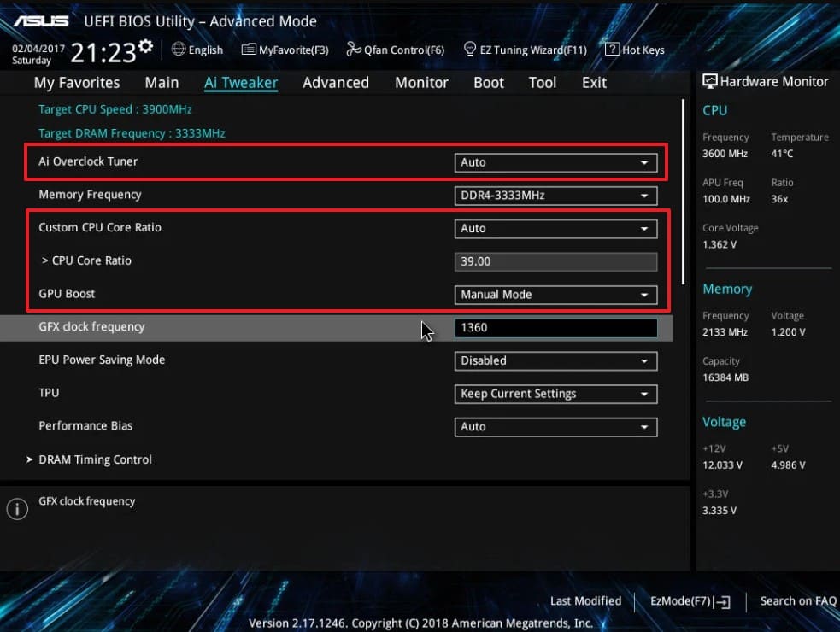
Task: Click the Memory heading in Hardware Monitor
Action: (727, 290)
